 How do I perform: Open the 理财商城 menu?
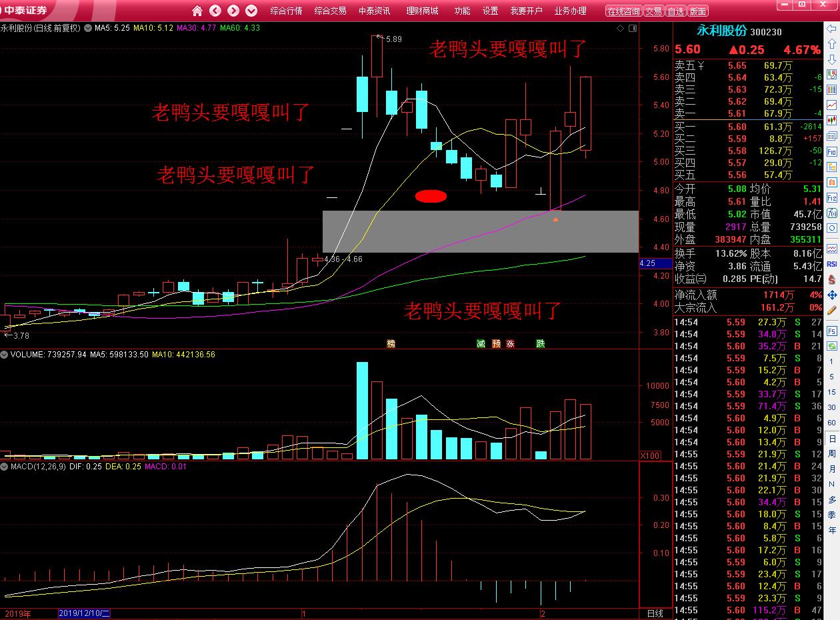(x=422, y=11)
